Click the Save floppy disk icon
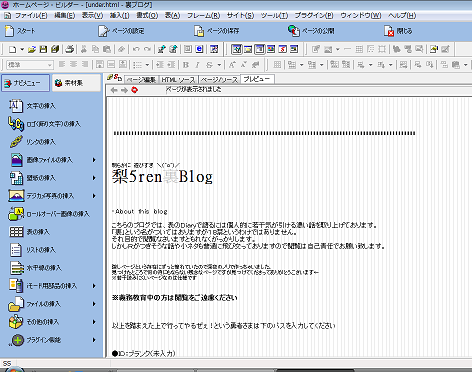Viewport: 472px width, 372px height. 43,49
